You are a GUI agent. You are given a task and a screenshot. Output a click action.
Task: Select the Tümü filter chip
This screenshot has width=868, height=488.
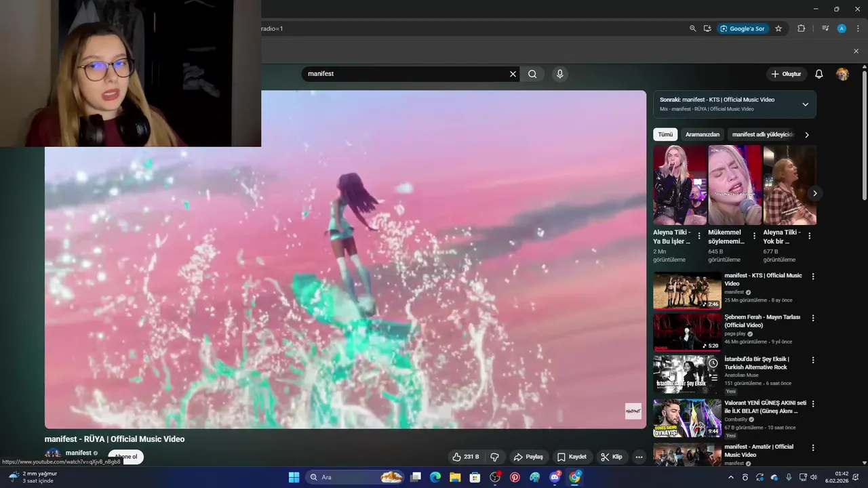click(x=665, y=134)
